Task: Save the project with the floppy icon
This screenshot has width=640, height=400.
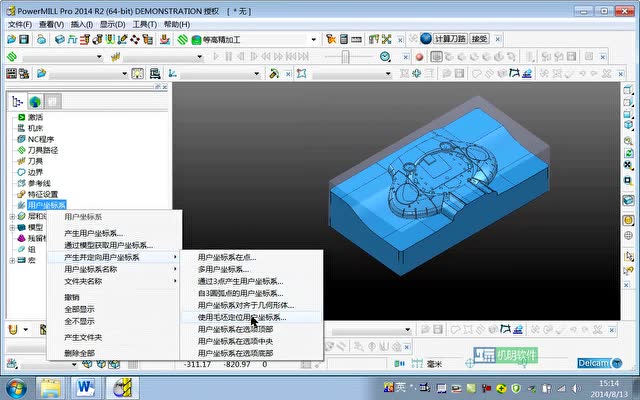Action: point(24,39)
